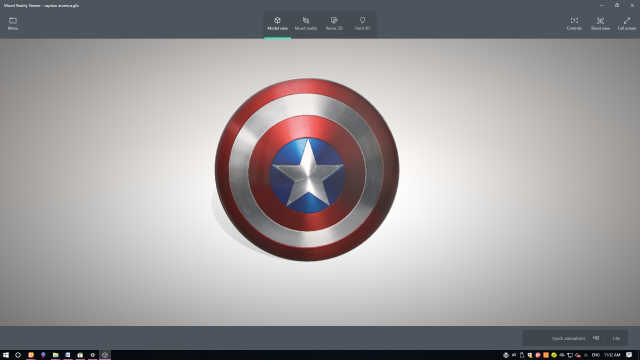Open the Menu folder icon
Viewport: 640px width, 360px height.
(x=13, y=23)
